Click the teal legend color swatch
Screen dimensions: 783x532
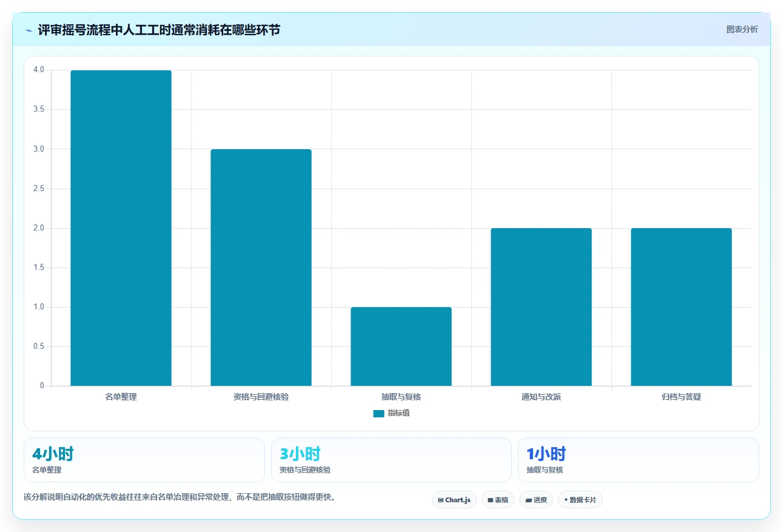[x=378, y=414]
